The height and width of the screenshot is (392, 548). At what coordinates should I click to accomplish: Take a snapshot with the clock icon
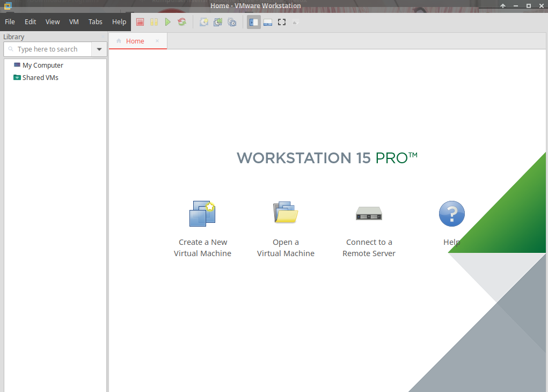click(x=204, y=23)
